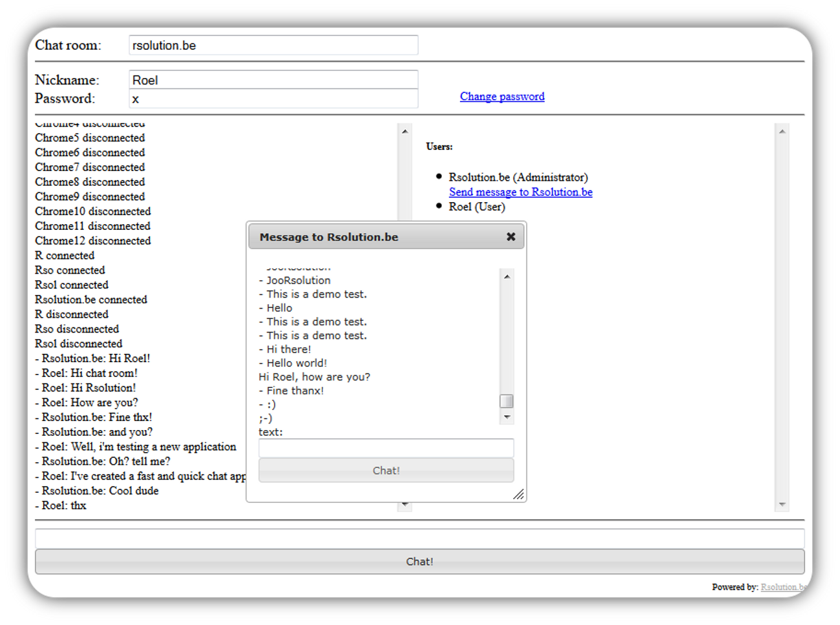Click the dialog resize grip icon
This screenshot has width=840, height=625.
(x=518, y=494)
